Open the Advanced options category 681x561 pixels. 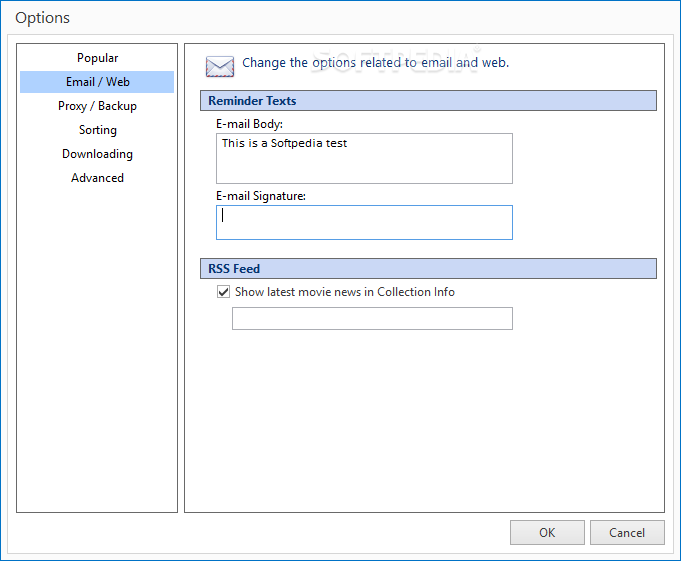click(x=97, y=178)
